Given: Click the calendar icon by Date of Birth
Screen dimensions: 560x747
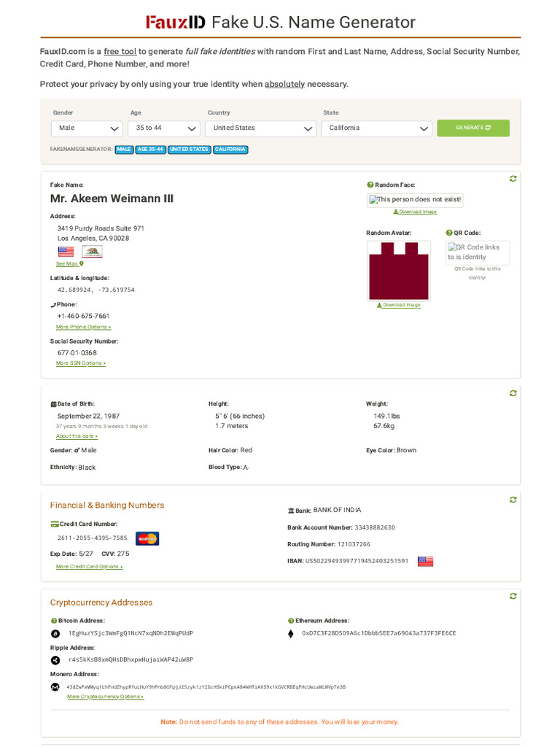Looking at the screenshot, I should click(53, 404).
